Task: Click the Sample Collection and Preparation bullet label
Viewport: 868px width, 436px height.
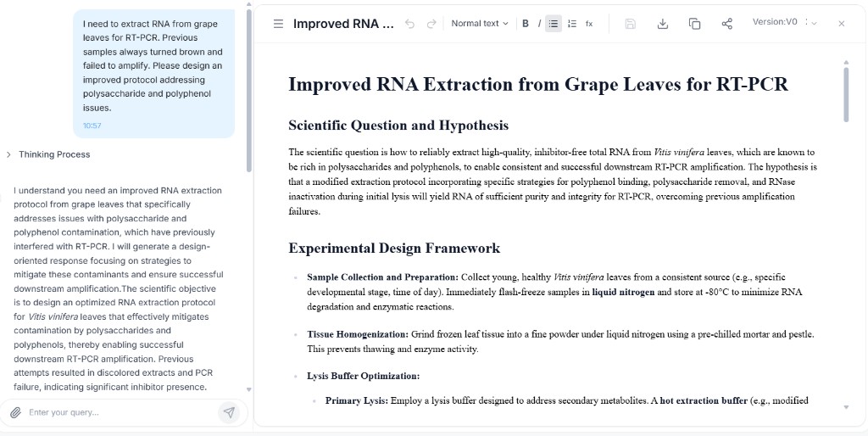Action: tap(382, 277)
